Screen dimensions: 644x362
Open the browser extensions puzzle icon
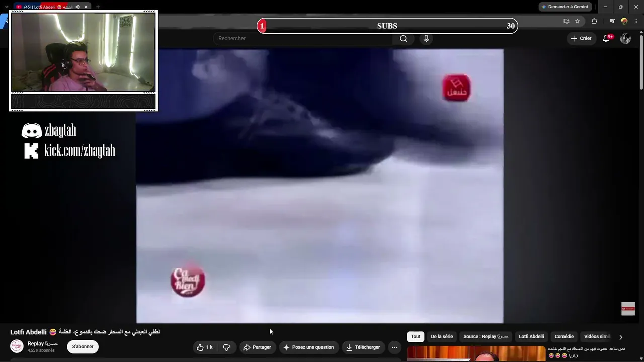[x=594, y=21]
